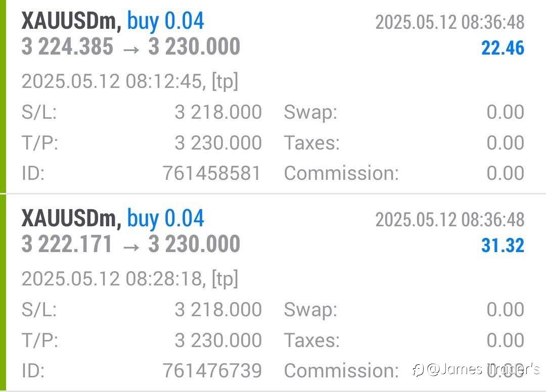Click the first trade's S/L value 3 218.000
The width and height of the screenshot is (546, 392).
point(218,112)
